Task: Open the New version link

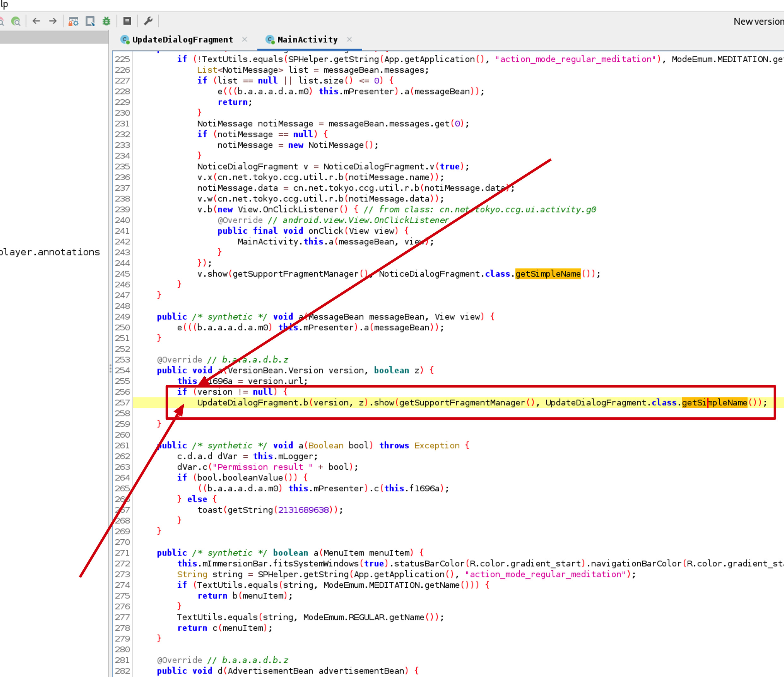Action: (759, 21)
